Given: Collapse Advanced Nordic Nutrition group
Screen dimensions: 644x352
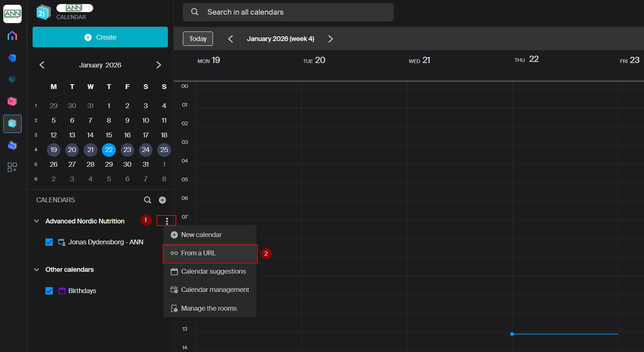Looking at the screenshot, I should (x=37, y=221).
